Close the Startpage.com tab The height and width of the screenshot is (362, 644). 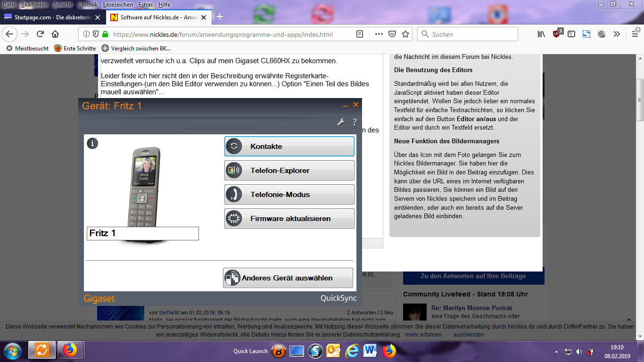click(x=98, y=17)
